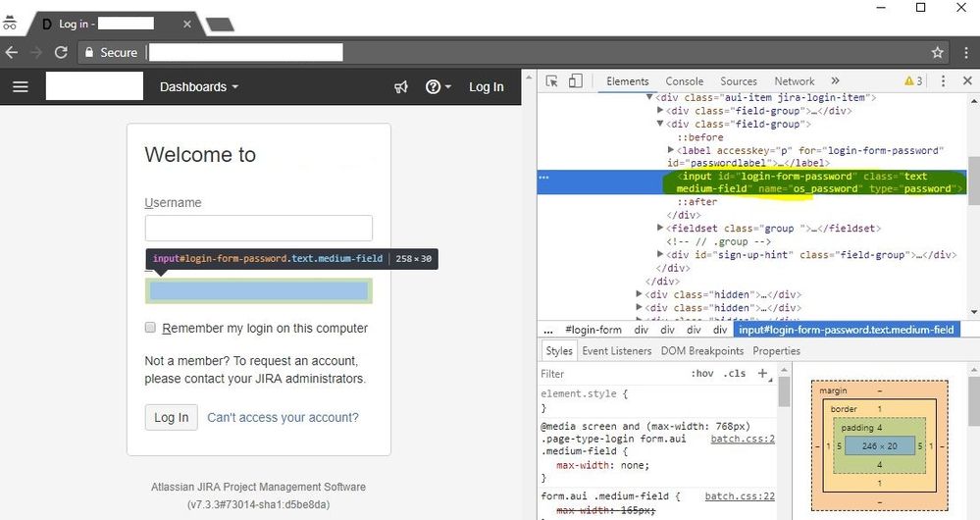The width and height of the screenshot is (980, 520).
Task: Reload the page with refresh icon
Action: (61, 53)
